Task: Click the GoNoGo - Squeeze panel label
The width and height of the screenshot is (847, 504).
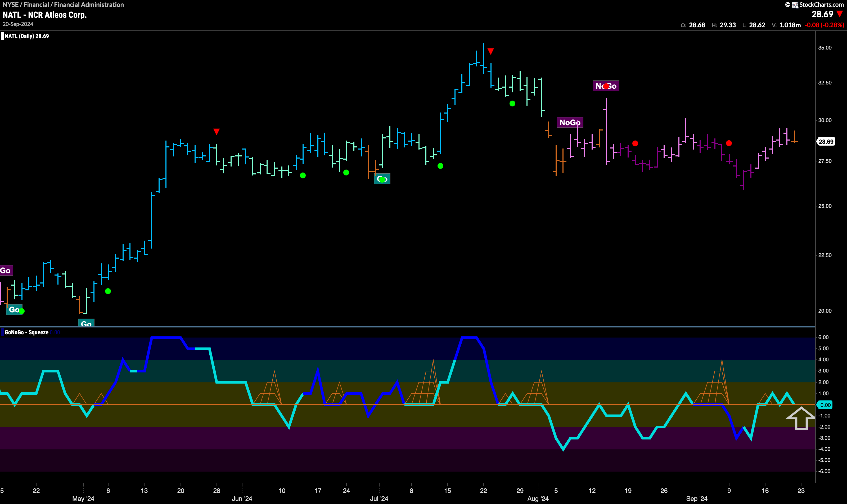Action: click(26, 332)
